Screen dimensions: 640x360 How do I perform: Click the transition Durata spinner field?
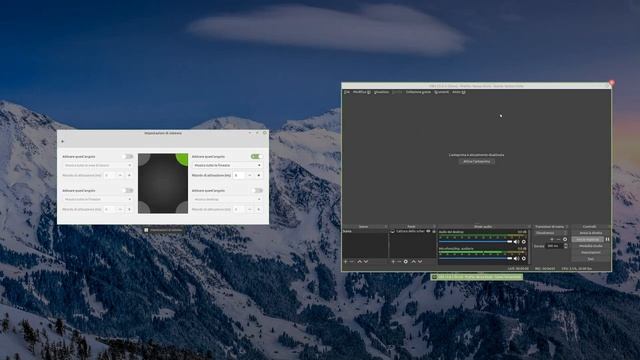coord(556,246)
